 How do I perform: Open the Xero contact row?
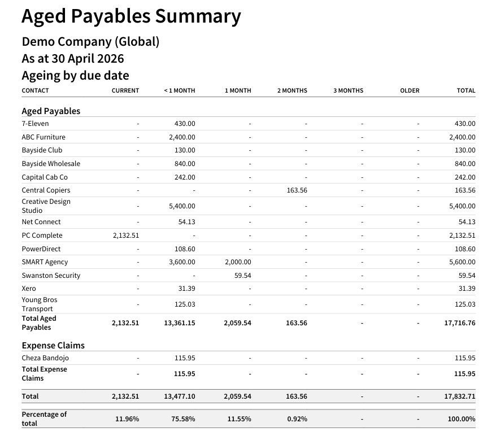coord(249,289)
